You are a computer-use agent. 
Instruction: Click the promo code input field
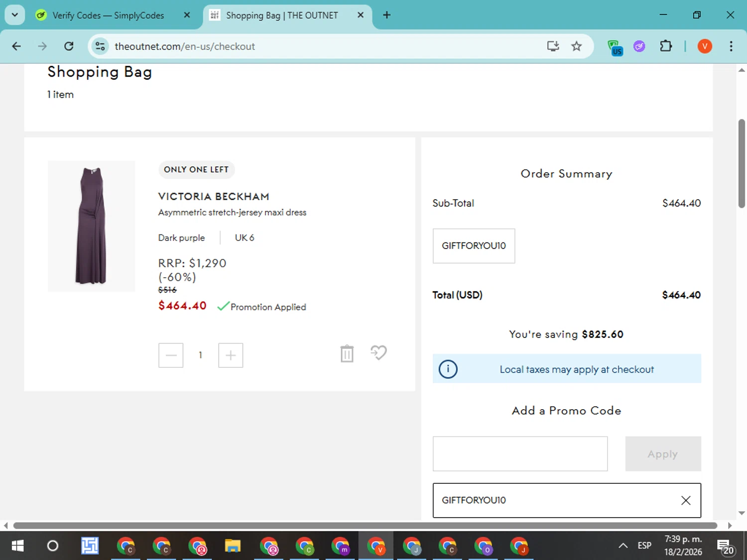(520, 453)
